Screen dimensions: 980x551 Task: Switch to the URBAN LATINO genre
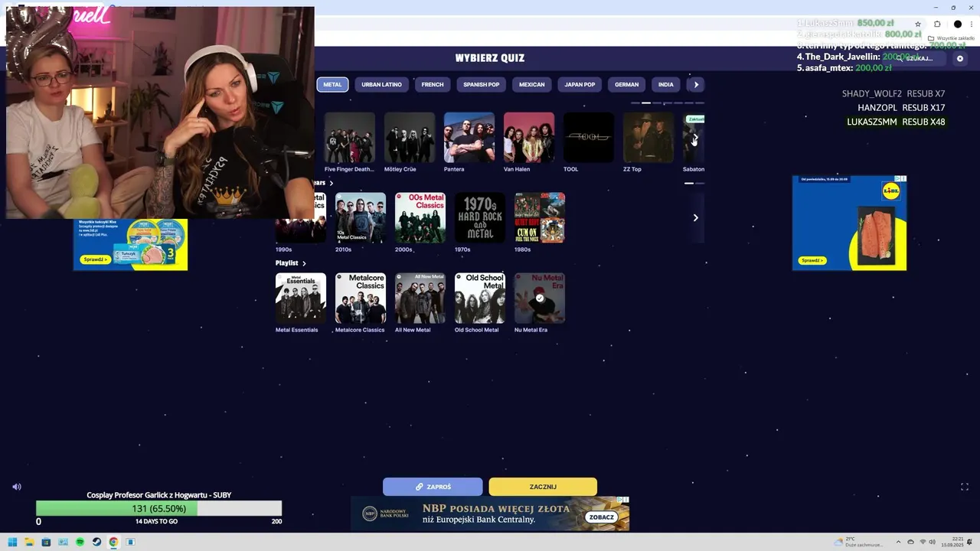pos(381,84)
